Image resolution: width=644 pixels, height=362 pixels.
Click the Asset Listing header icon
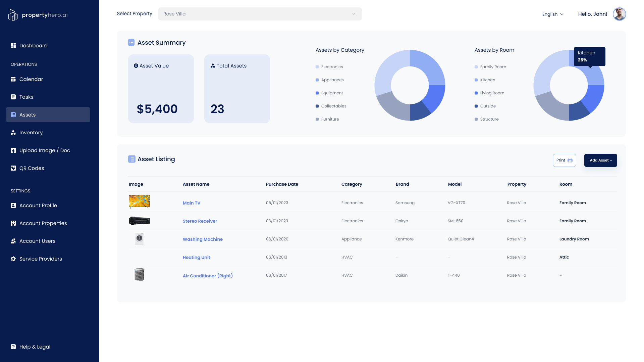tap(131, 159)
